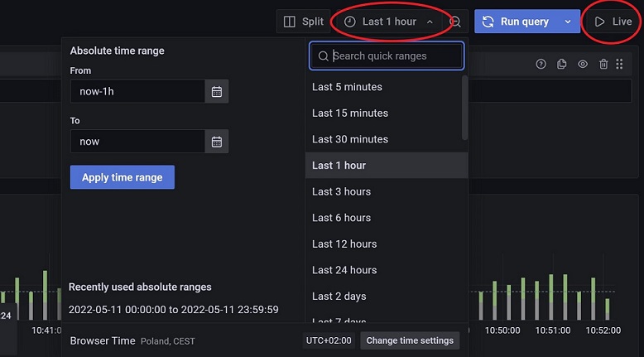This screenshot has width=644, height=357.
Task: Open the To date calendar picker
Action: (x=217, y=142)
